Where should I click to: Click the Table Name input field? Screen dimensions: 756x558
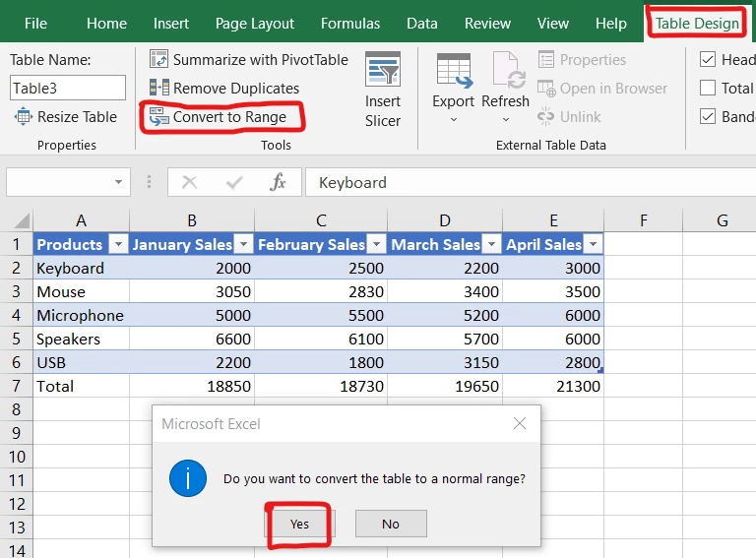pyautogui.click(x=68, y=89)
